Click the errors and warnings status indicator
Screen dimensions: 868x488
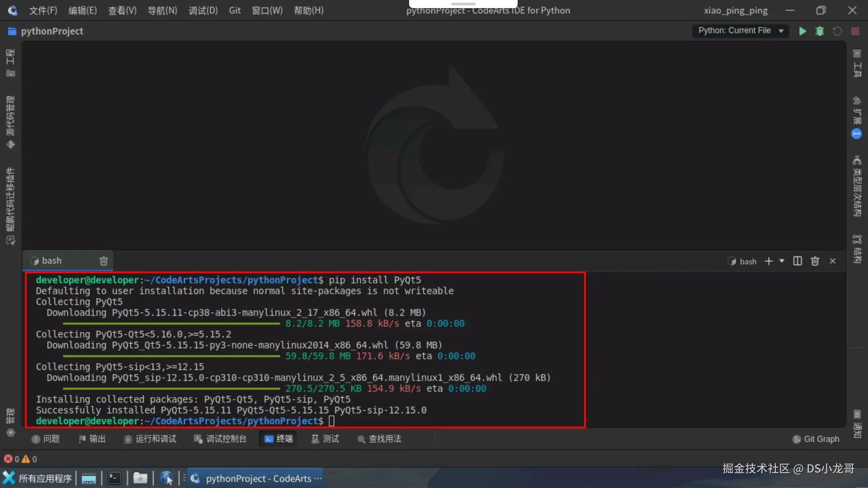tap(20, 459)
